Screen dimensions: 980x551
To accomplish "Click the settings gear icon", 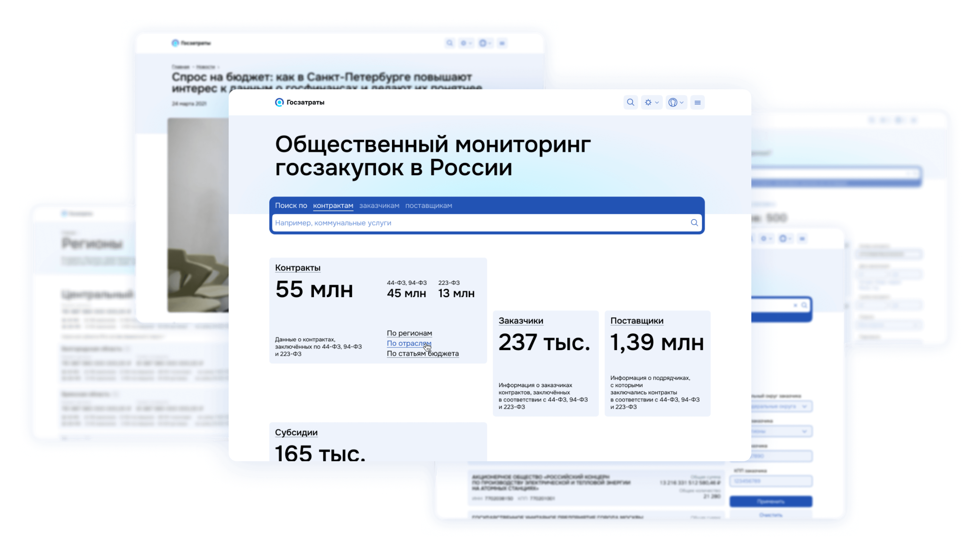I will point(649,102).
